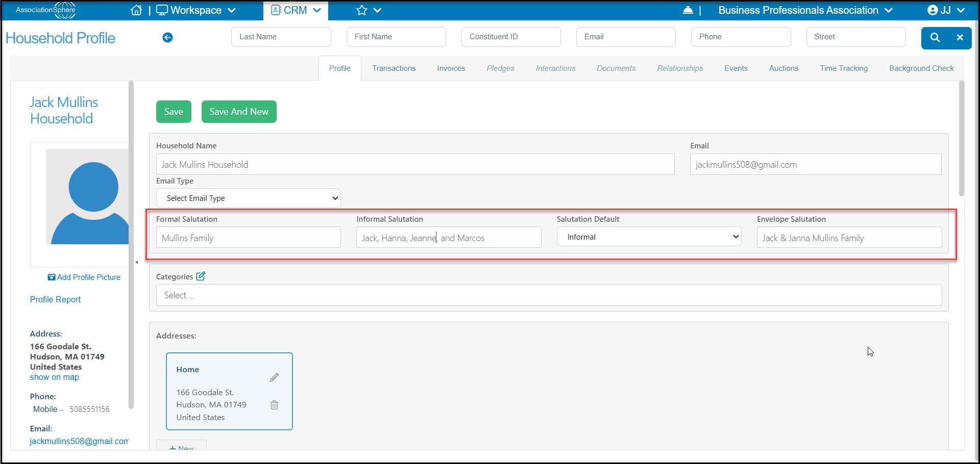Switch to the Invoices tab
980x464 pixels.
[x=451, y=68]
